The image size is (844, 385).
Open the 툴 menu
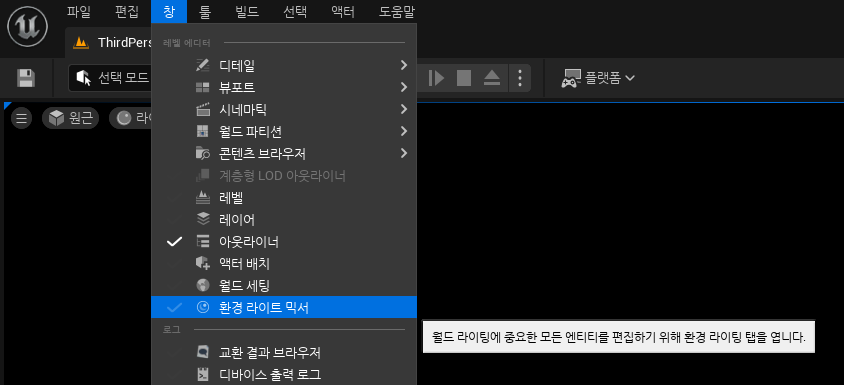(x=205, y=11)
